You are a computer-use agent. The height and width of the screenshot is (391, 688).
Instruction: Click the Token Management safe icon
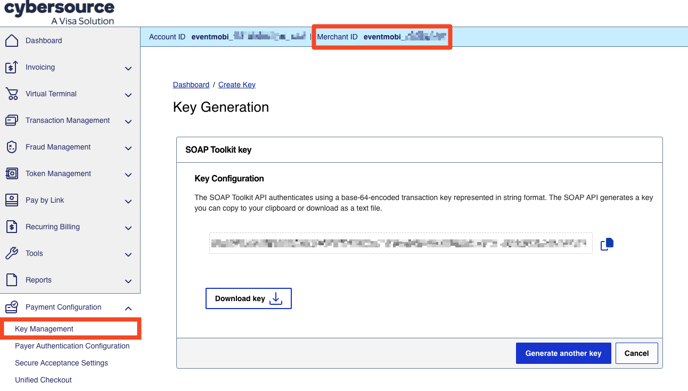click(12, 173)
